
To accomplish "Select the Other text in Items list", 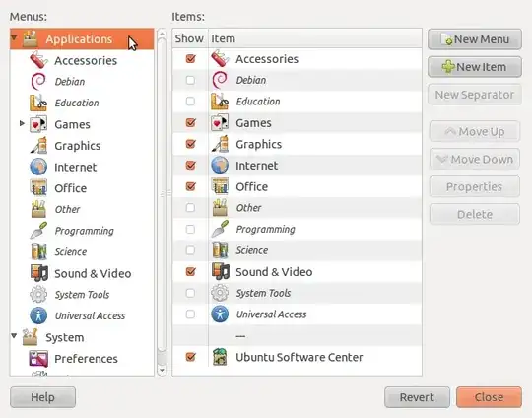I will tap(248, 208).
